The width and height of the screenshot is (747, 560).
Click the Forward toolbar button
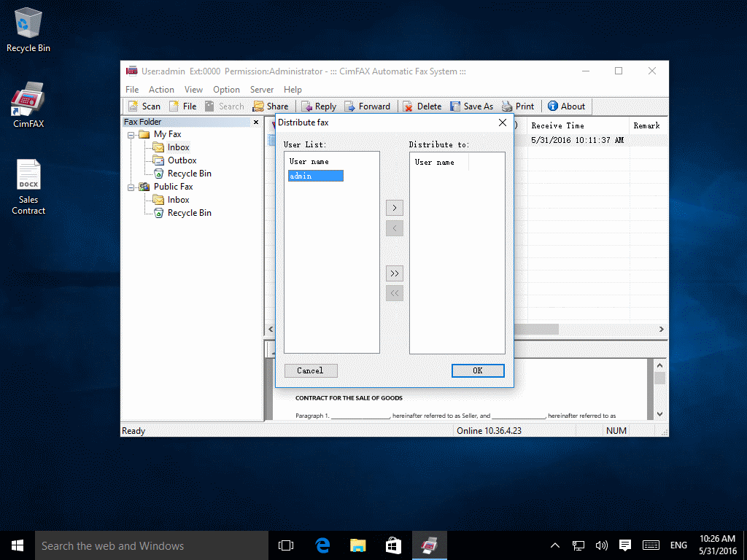[368, 106]
